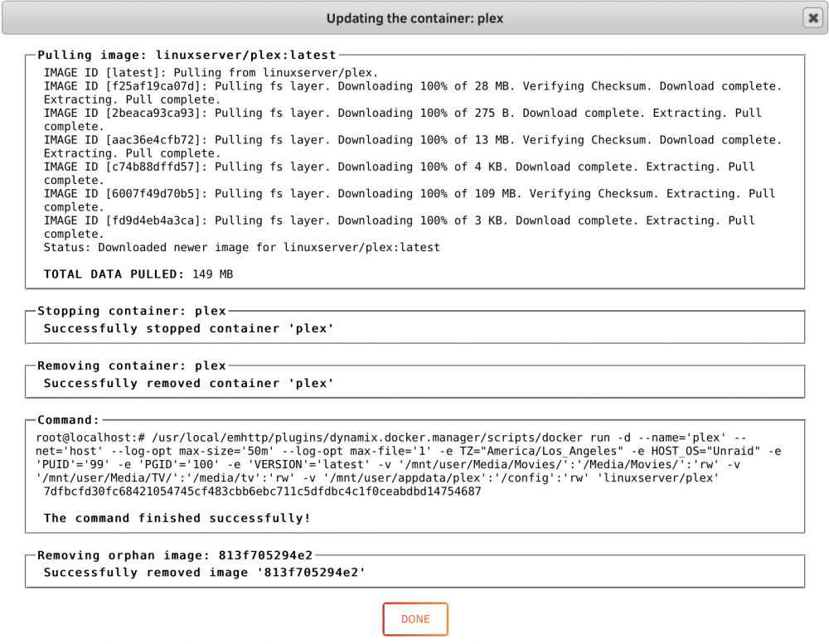This screenshot has height=644, width=829.
Task: Select the root@localhost docker run command line
Action: [391, 438]
